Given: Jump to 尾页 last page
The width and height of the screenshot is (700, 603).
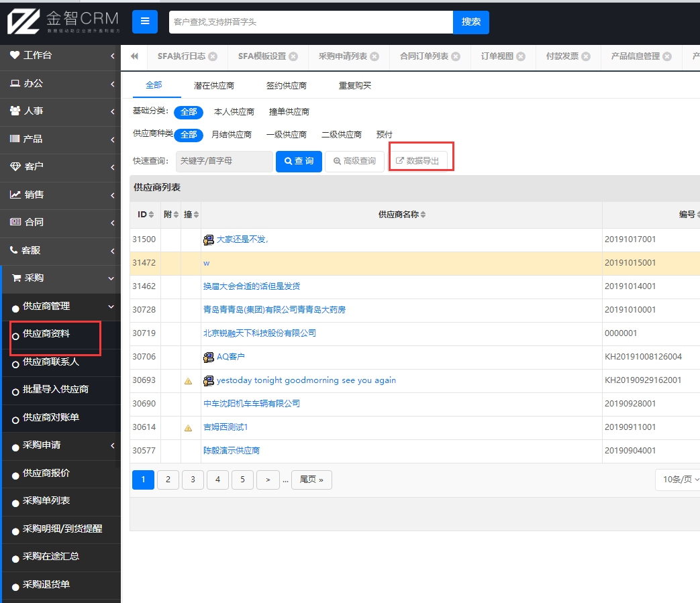Looking at the screenshot, I should coord(311,480).
